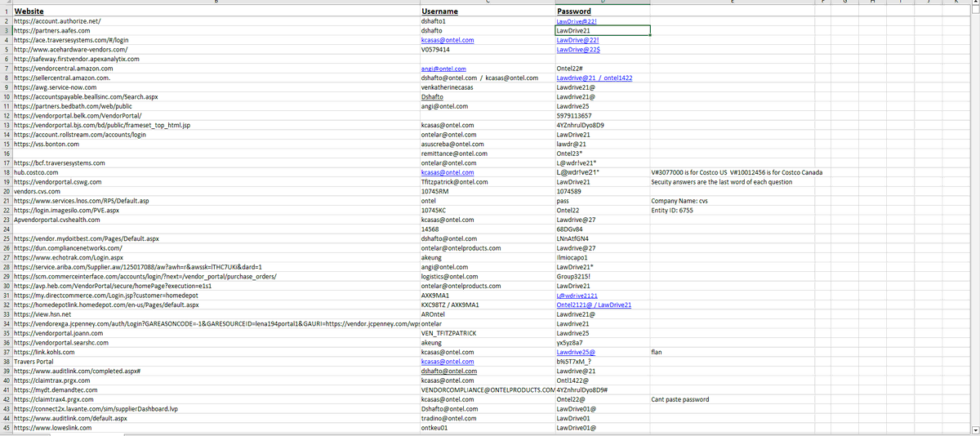Open the Ontel2121@ / LawDrive21 link
The image size is (980, 436).
coord(594,305)
